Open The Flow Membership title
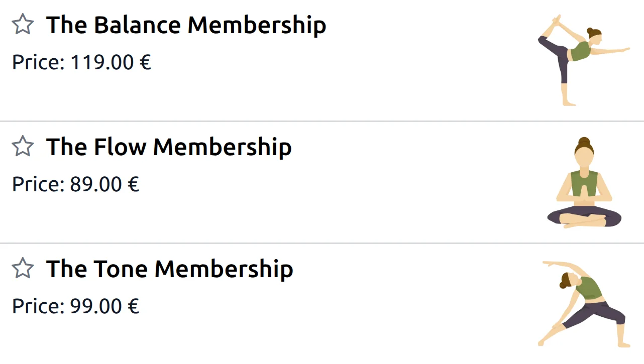This screenshot has width=644, height=364. tap(169, 147)
